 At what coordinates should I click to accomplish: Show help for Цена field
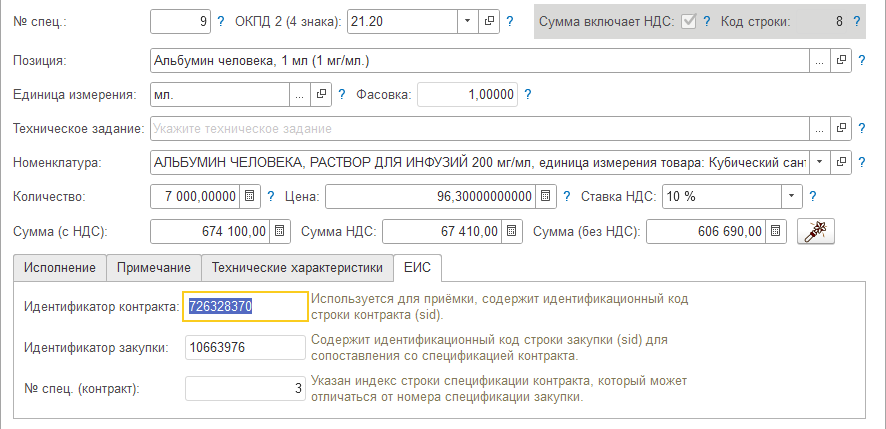point(567,196)
